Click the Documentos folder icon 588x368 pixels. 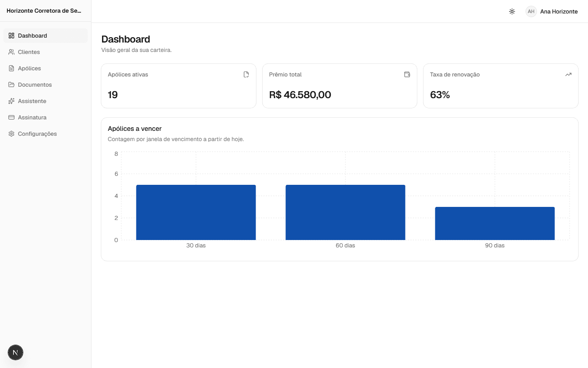pyautogui.click(x=11, y=85)
